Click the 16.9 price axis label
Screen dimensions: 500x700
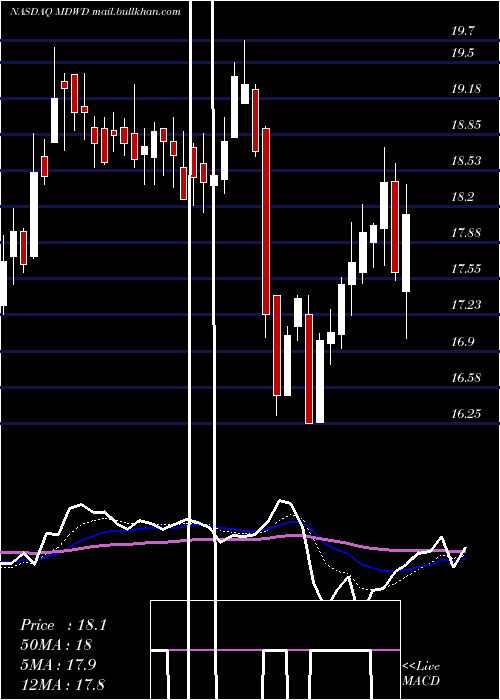tap(463, 342)
